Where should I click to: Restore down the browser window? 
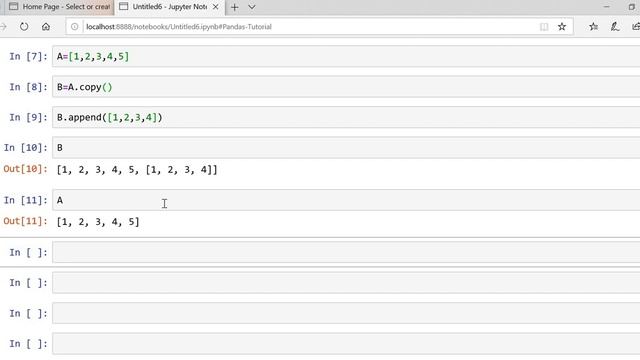(632, 7)
